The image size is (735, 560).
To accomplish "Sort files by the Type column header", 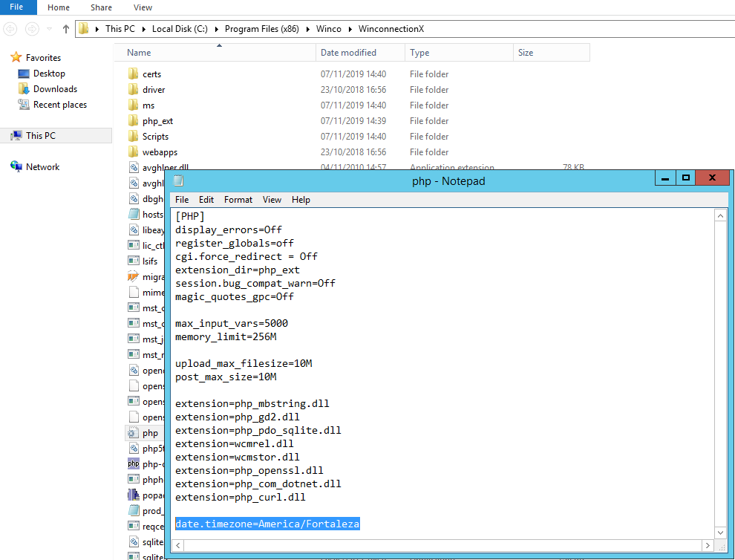I will click(x=459, y=53).
